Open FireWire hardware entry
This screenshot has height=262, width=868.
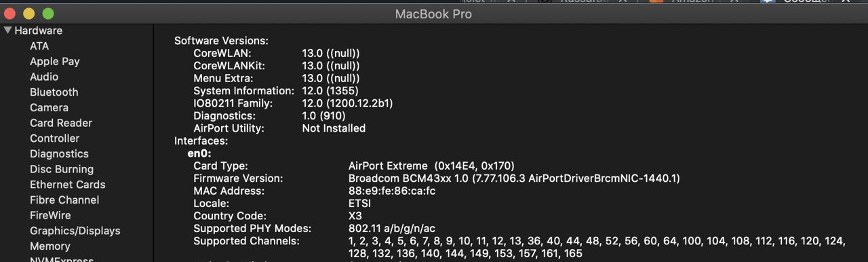[50, 215]
